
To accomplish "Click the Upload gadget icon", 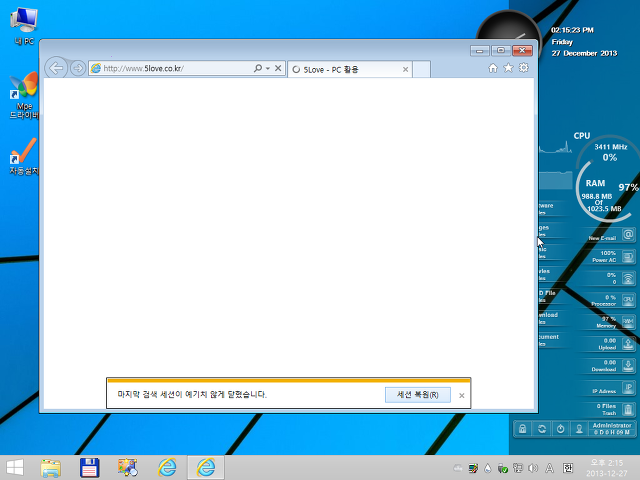I will click(628, 344).
